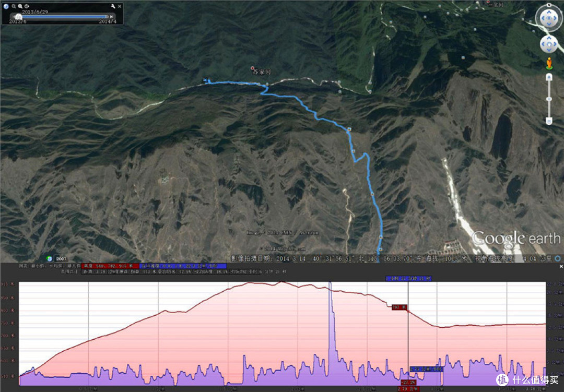Click the 2013/6/29 current date label
Screen dimensions: 564x392
coord(35,11)
